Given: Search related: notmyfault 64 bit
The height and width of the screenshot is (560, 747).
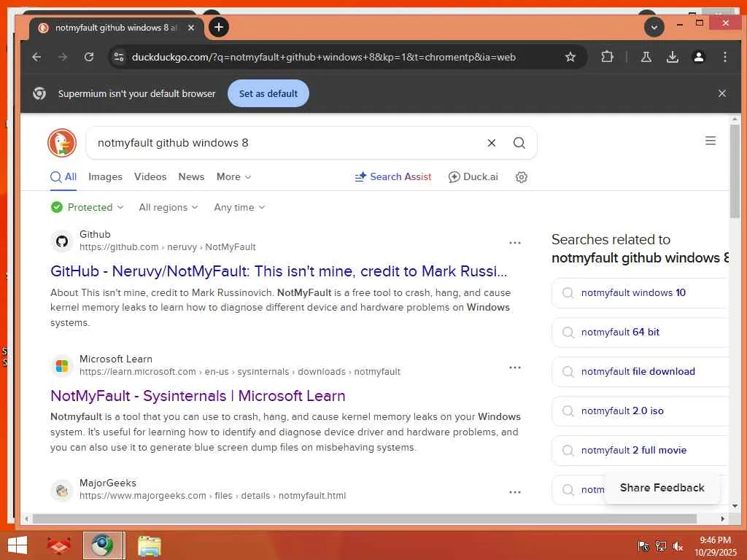Looking at the screenshot, I should coord(640,332).
